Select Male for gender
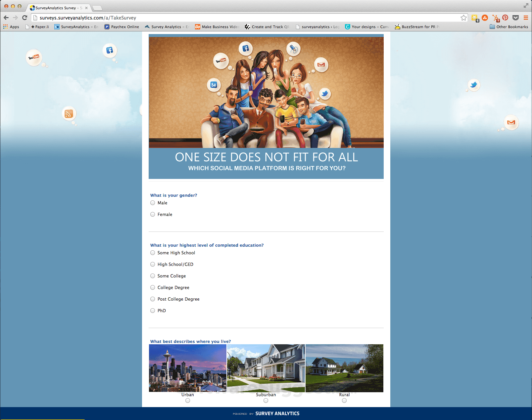The width and height of the screenshot is (532, 420). [x=153, y=203]
